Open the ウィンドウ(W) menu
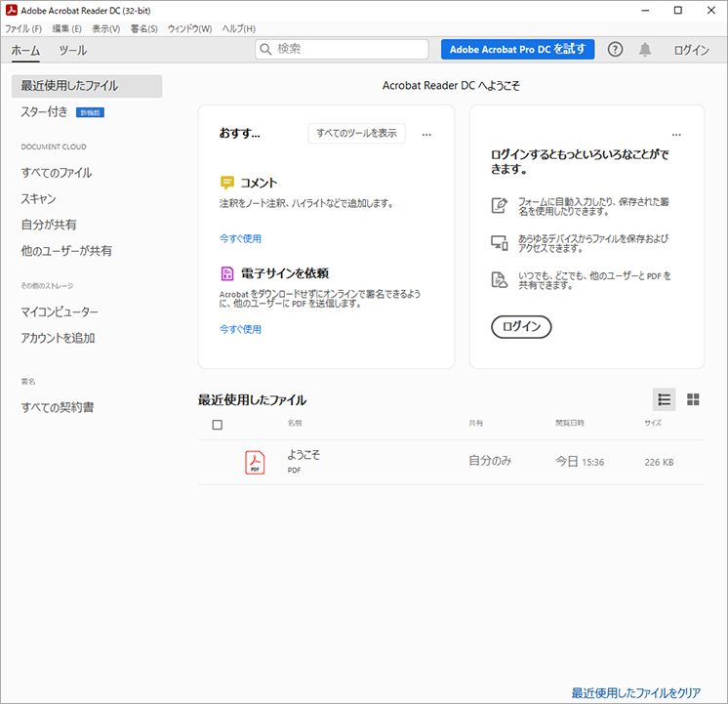 click(190, 29)
